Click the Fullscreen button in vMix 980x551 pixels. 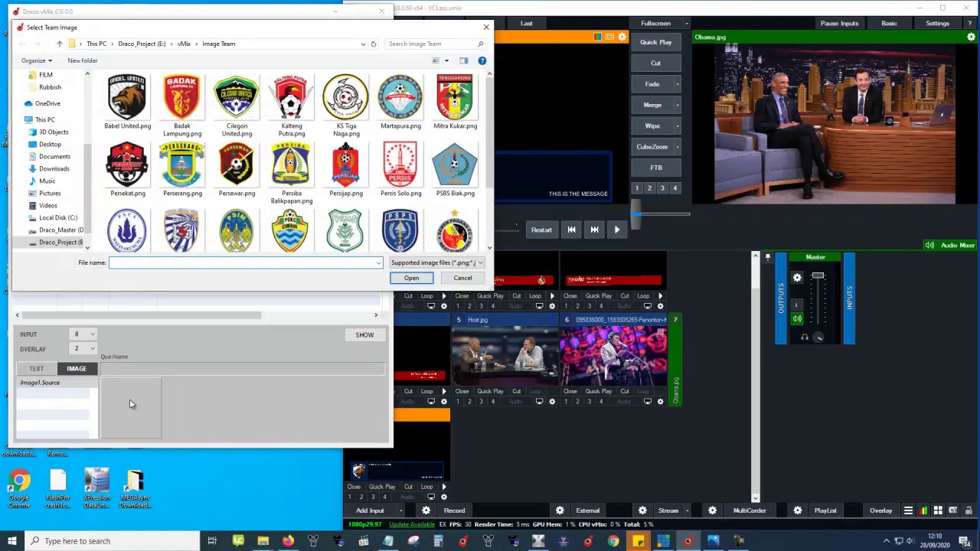click(x=655, y=24)
